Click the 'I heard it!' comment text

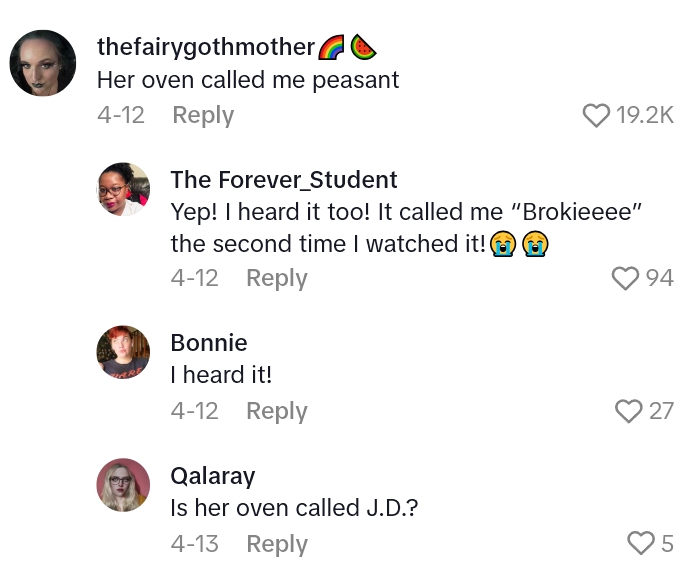pyautogui.click(x=221, y=375)
